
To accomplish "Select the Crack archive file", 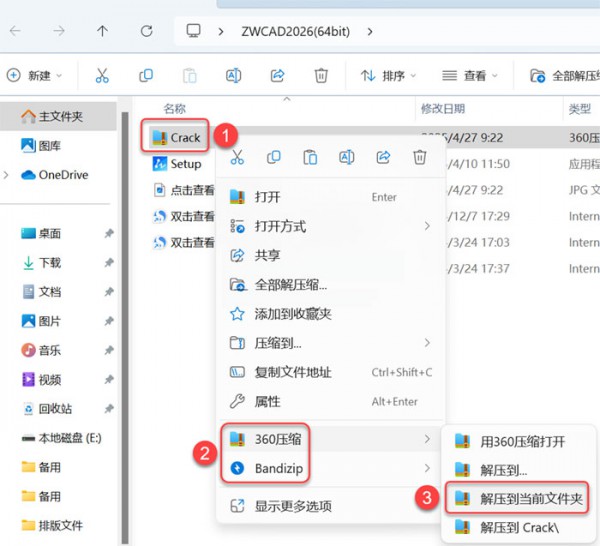I will (176, 137).
